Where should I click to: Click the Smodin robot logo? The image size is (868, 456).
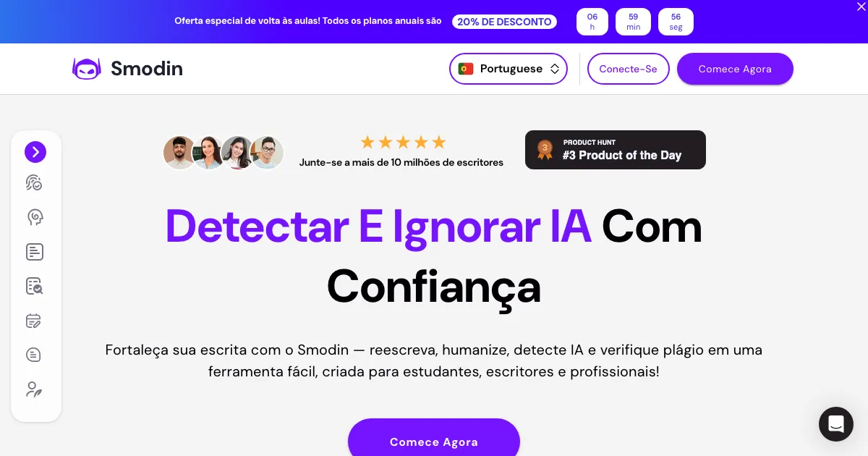87,69
